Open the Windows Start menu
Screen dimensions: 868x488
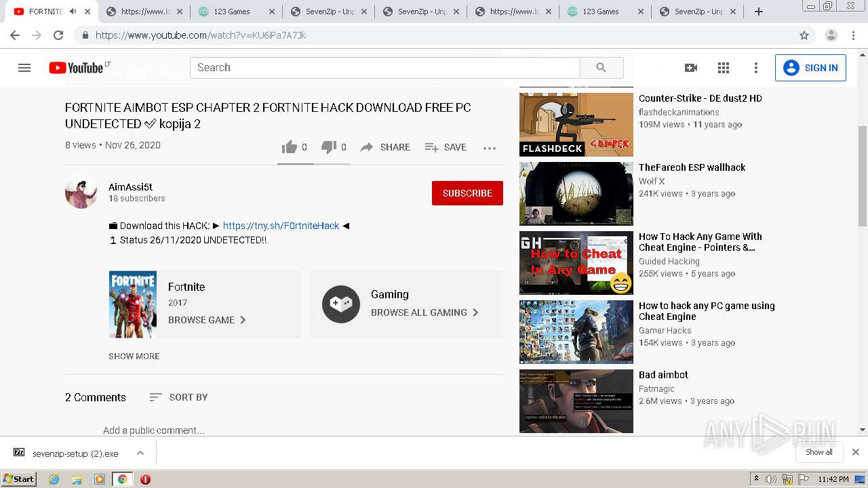[x=19, y=479]
